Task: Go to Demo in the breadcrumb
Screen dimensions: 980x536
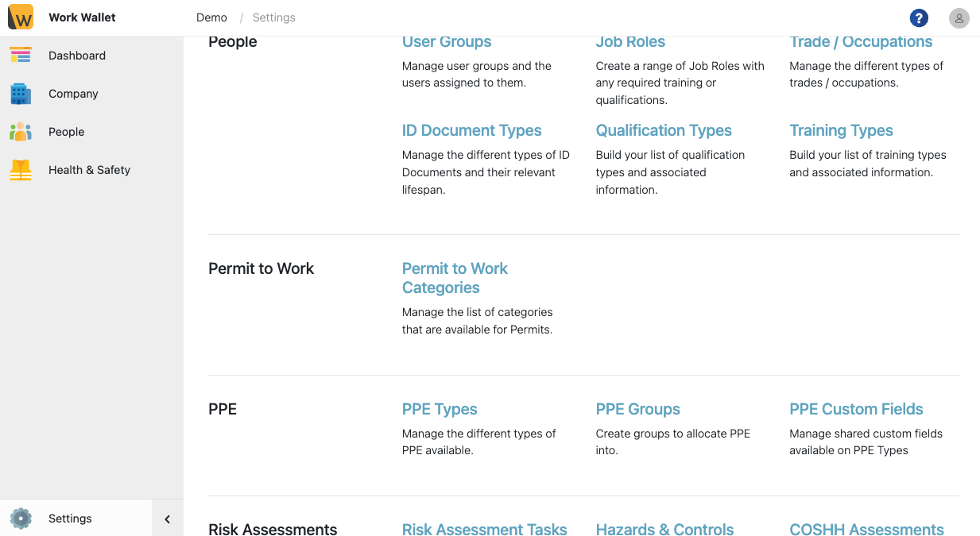Action: (211, 17)
